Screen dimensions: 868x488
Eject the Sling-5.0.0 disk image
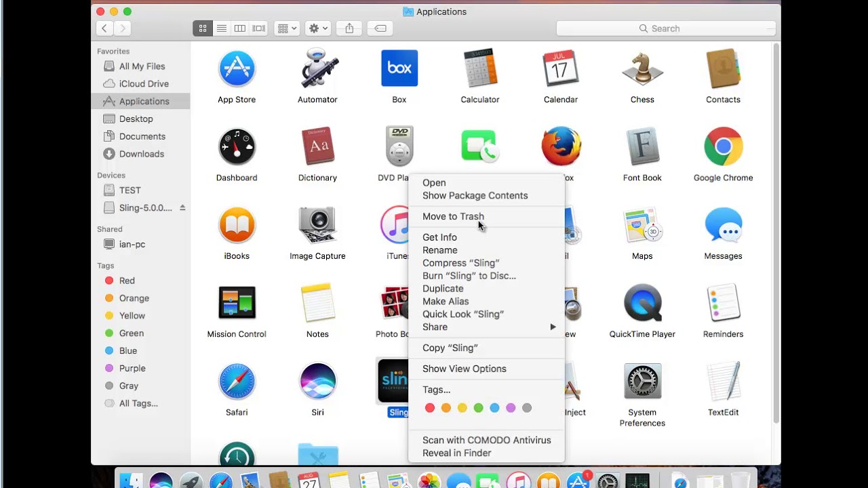point(182,207)
